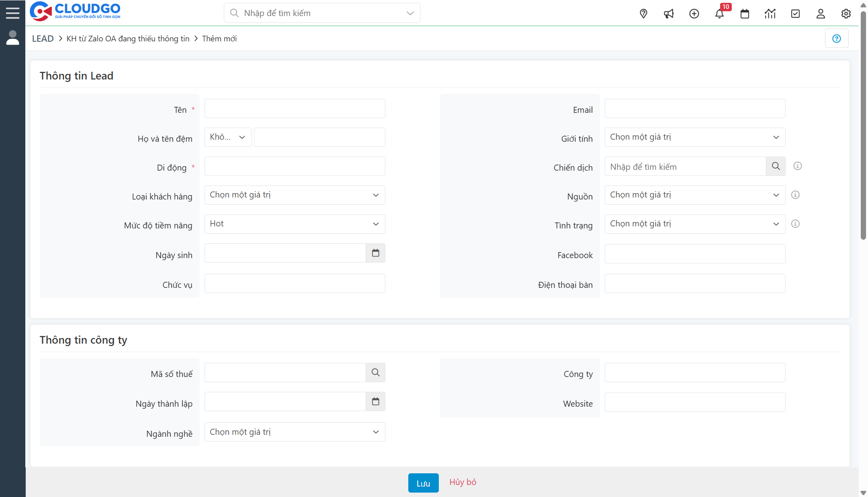The height and width of the screenshot is (497, 868).
Task: Expand the Mức độ tiềm năng dropdown
Action: (x=295, y=224)
